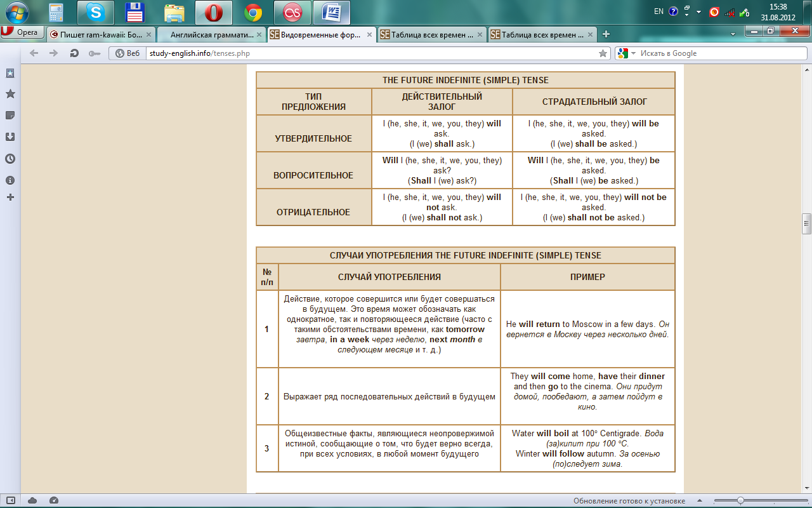The width and height of the screenshot is (812, 508).
Task: Click the EN language indicator
Action: (658, 11)
